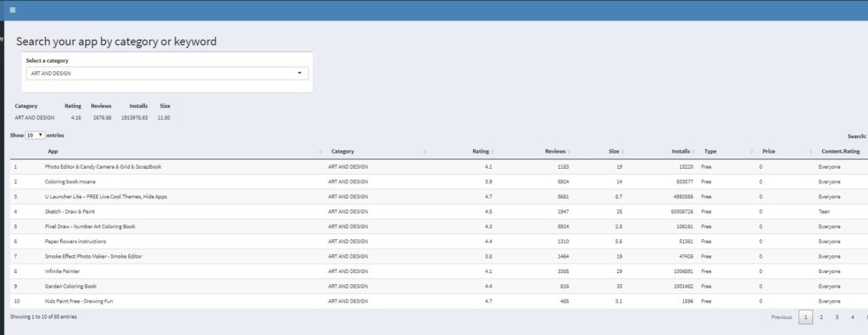
Task: Select the Garden Coloring Book row
Action: [439, 287]
